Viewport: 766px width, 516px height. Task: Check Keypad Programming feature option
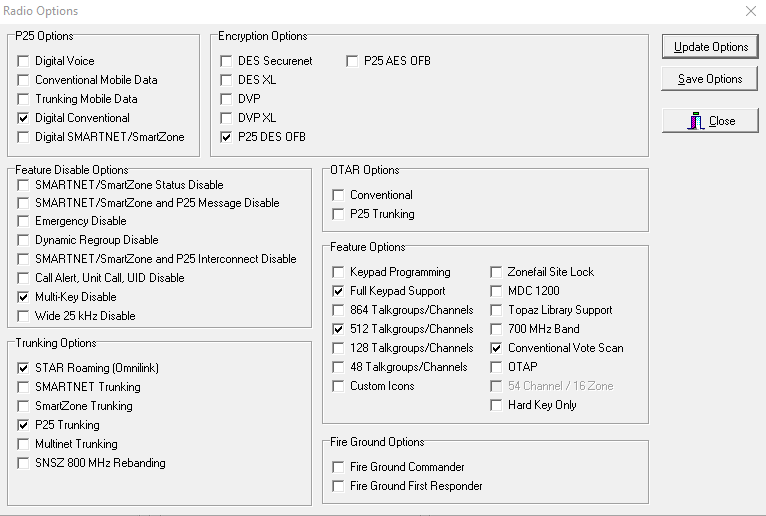tap(338, 272)
